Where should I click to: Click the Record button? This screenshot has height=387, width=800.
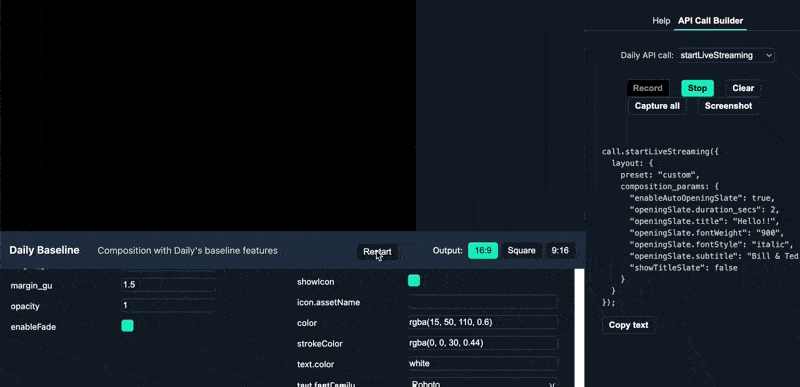click(647, 88)
